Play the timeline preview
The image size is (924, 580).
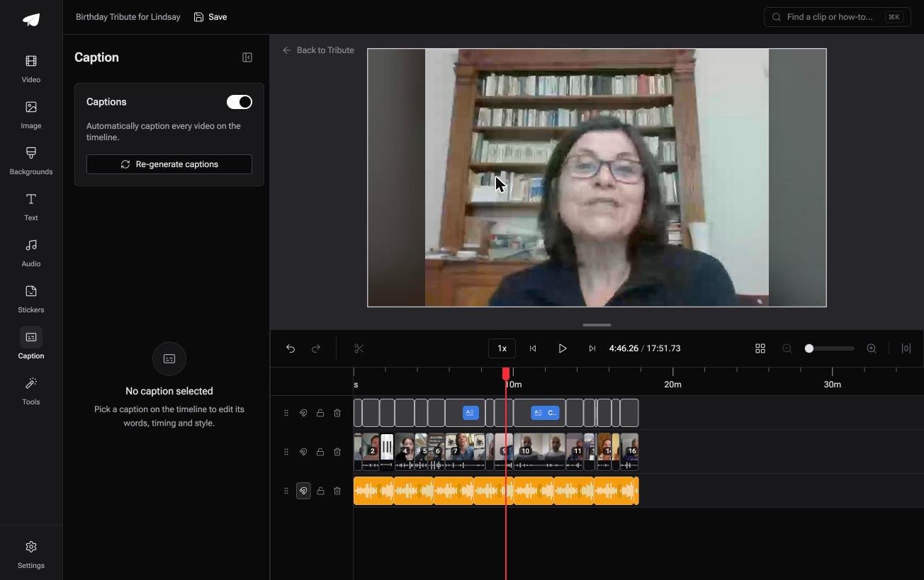pos(563,348)
